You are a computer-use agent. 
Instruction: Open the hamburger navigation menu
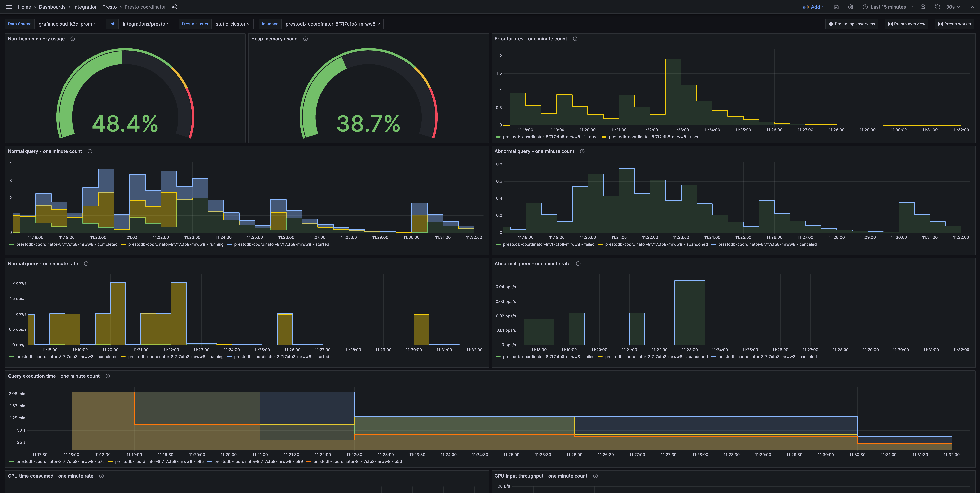[9, 7]
